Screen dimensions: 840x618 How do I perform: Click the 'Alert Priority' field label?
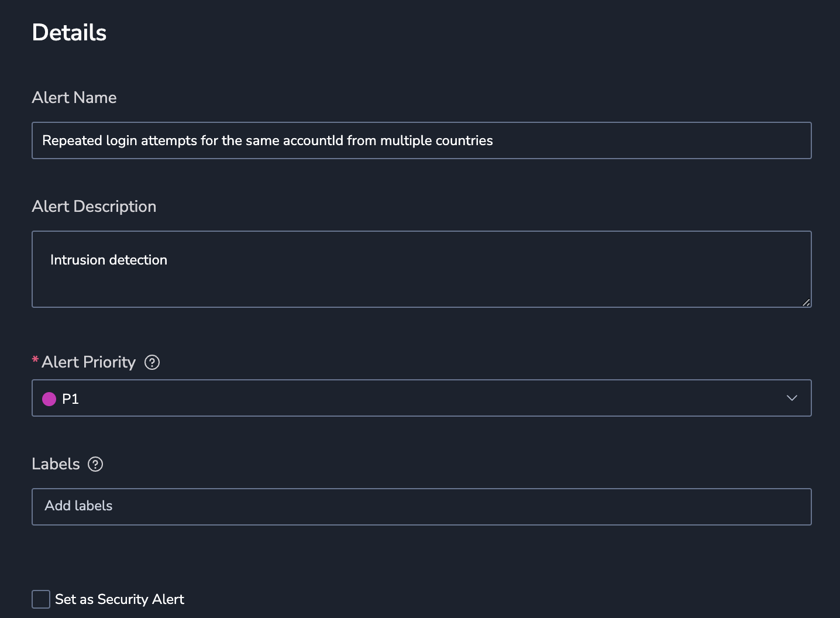(x=88, y=362)
